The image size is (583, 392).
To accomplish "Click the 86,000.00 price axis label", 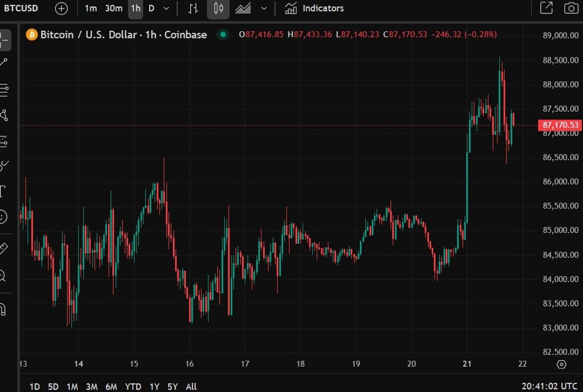I will pyautogui.click(x=560, y=181).
